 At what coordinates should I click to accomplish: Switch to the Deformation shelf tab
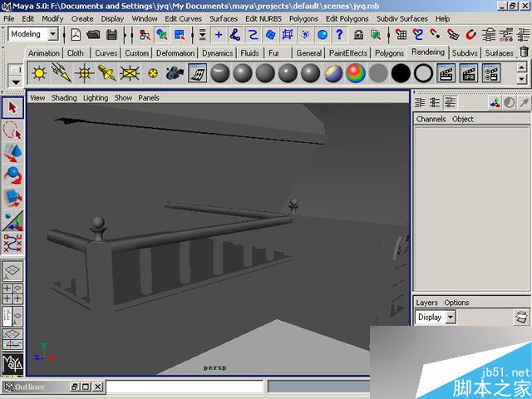pyautogui.click(x=175, y=53)
